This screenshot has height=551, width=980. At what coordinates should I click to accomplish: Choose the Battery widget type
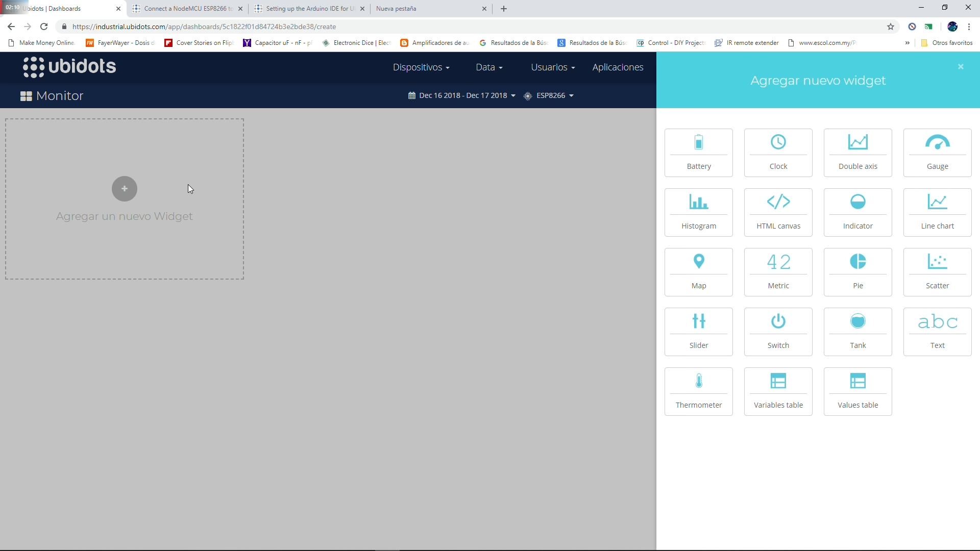698,152
